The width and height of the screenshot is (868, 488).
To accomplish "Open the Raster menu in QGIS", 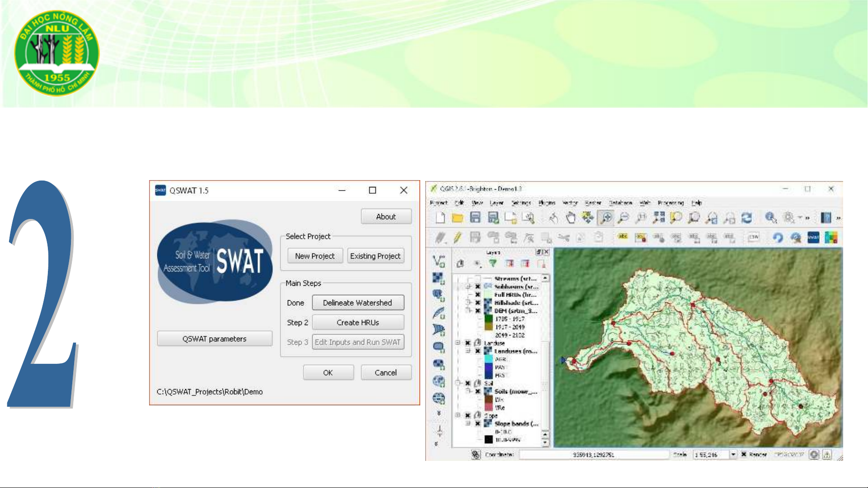I will (x=593, y=203).
